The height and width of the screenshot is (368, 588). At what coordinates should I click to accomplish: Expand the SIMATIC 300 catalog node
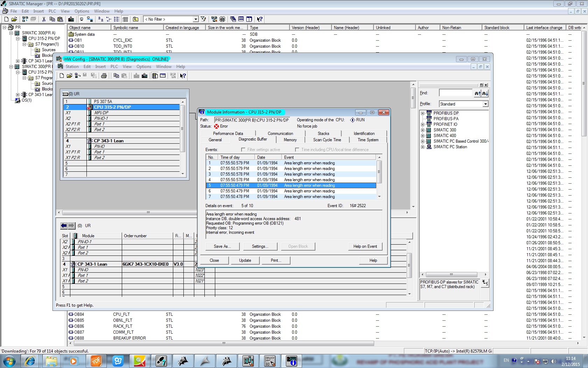tap(422, 130)
